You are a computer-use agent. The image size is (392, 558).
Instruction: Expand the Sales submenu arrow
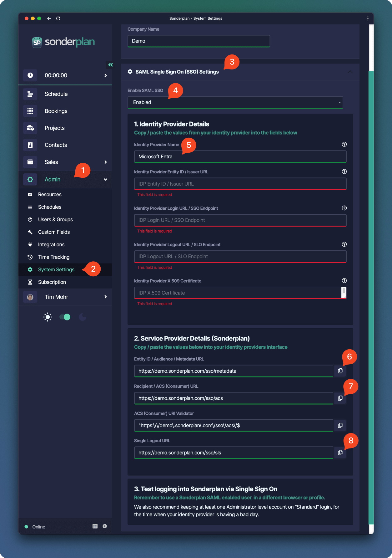(x=106, y=162)
